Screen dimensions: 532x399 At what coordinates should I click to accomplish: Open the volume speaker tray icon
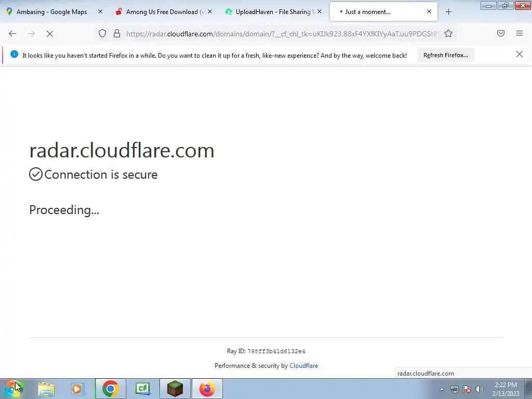coord(480,389)
